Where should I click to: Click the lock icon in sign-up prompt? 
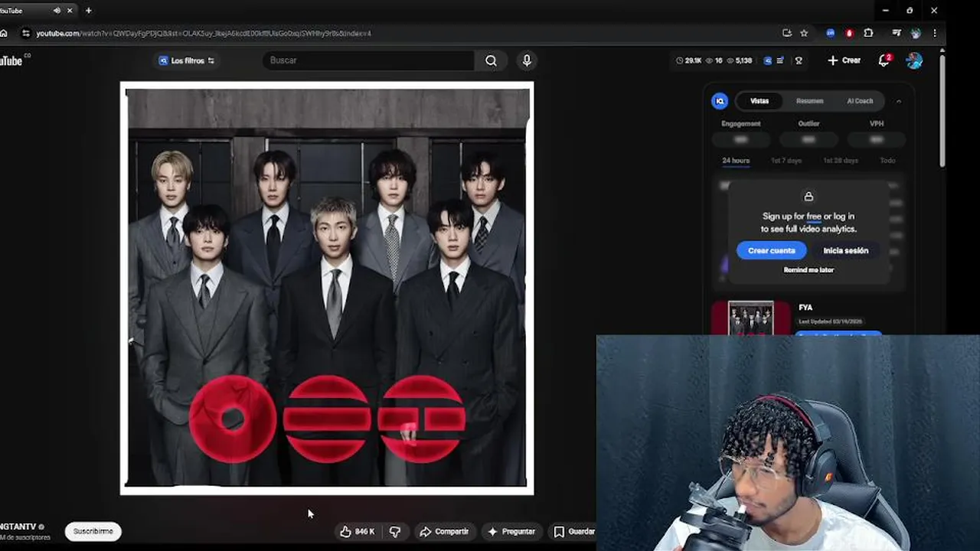tap(808, 197)
